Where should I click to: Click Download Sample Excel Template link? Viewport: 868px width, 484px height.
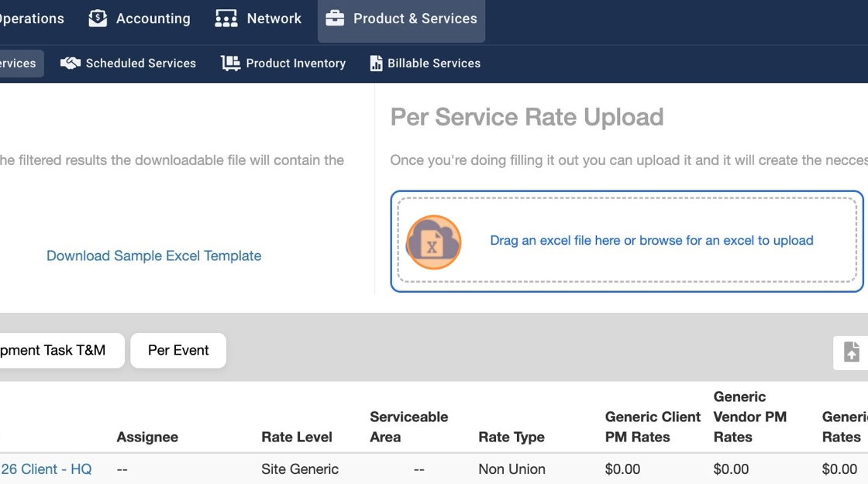(x=153, y=256)
